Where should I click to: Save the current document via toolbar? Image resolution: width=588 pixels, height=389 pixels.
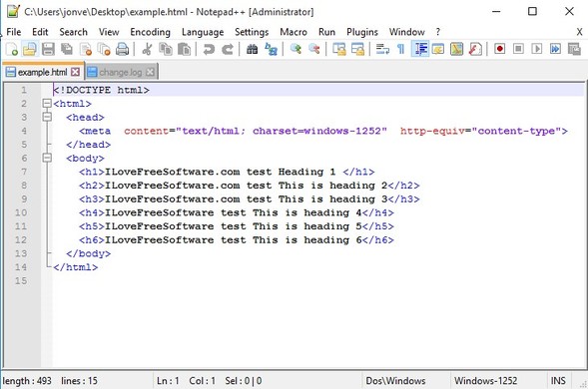click(48, 49)
